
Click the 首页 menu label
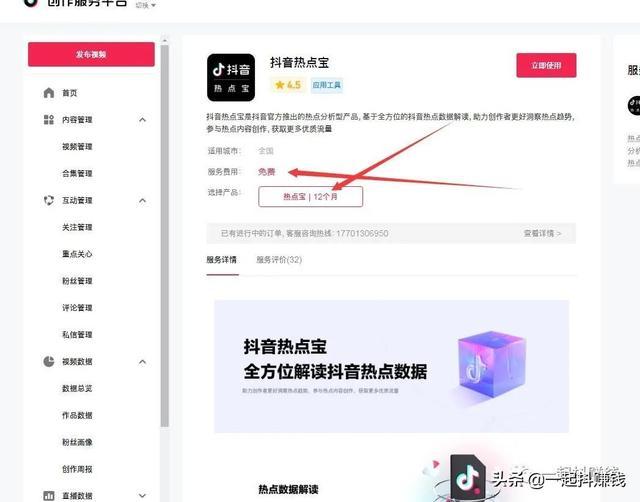click(x=70, y=93)
